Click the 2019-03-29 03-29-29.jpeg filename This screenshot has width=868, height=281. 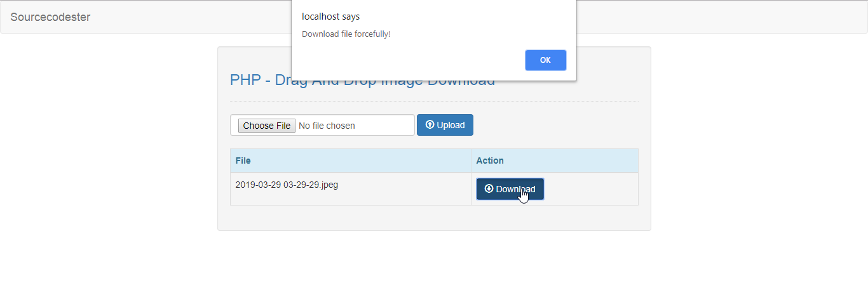pos(287,185)
